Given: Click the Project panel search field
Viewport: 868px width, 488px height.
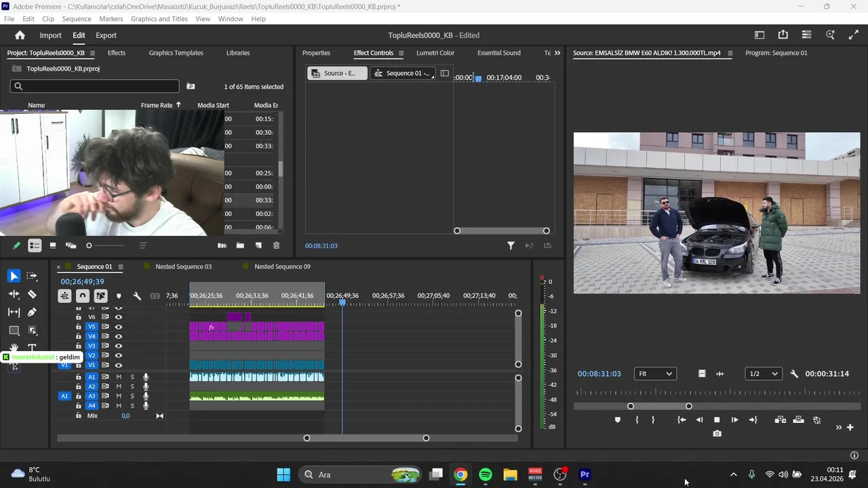Looking at the screenshot, I should pyautogui.click(x=94, y=86).
